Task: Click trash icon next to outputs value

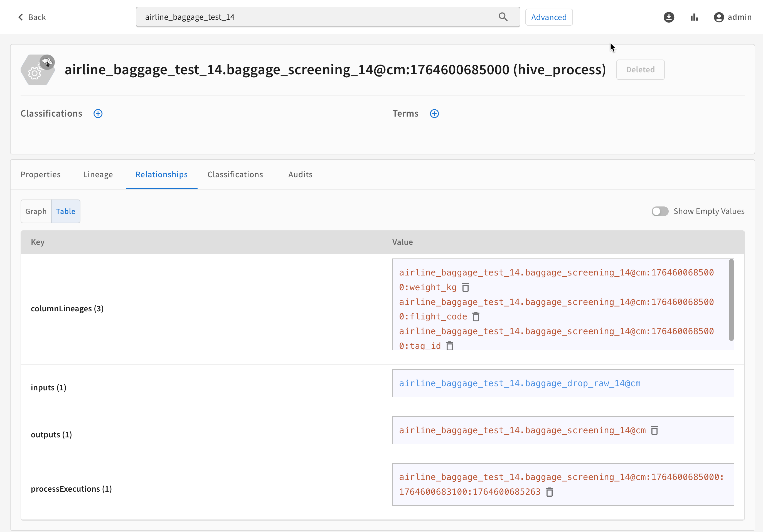Action: (654, 430)
